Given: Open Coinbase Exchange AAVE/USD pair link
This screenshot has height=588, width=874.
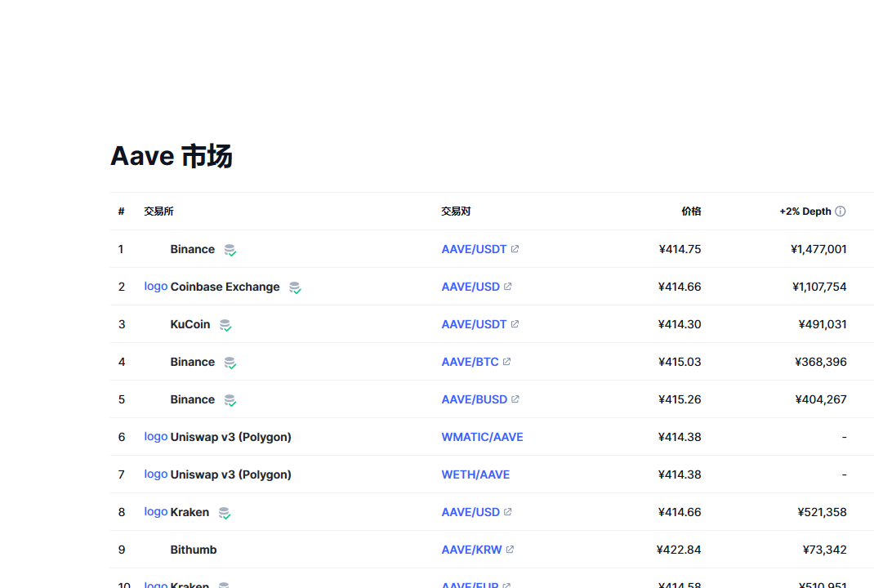Looking at the screenshot, I should (470, 287).
